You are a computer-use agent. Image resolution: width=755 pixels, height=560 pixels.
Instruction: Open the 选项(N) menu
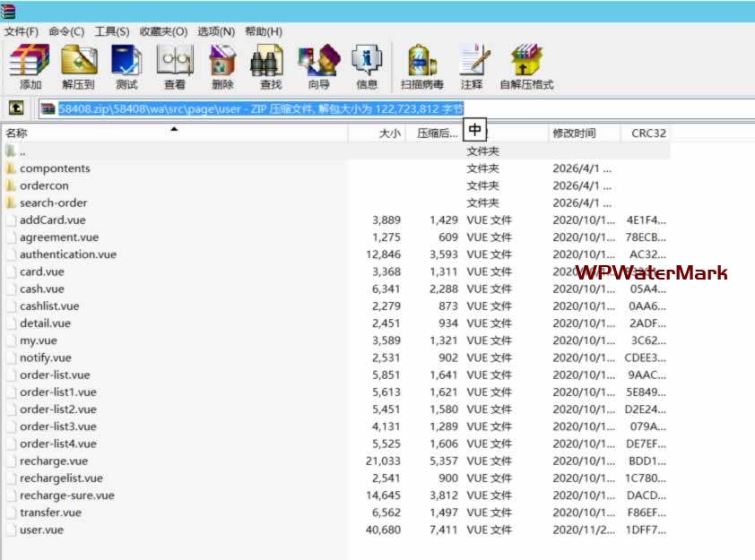pyautogui.click(x=216, y=31)
